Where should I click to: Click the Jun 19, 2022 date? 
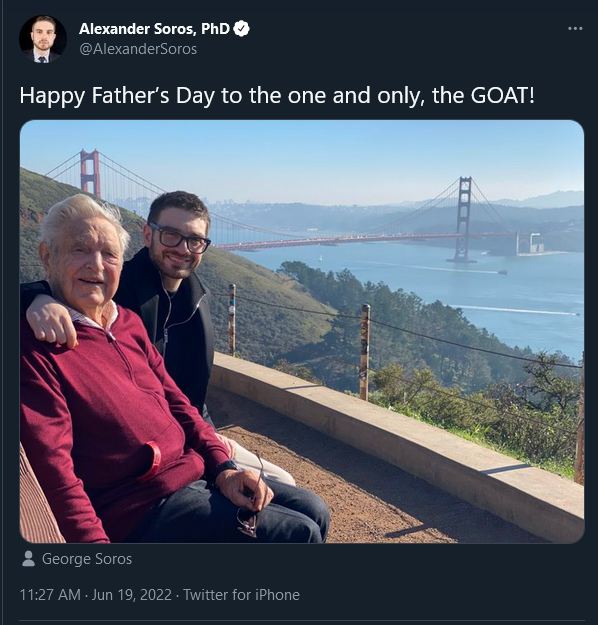(x=132, y=595)
